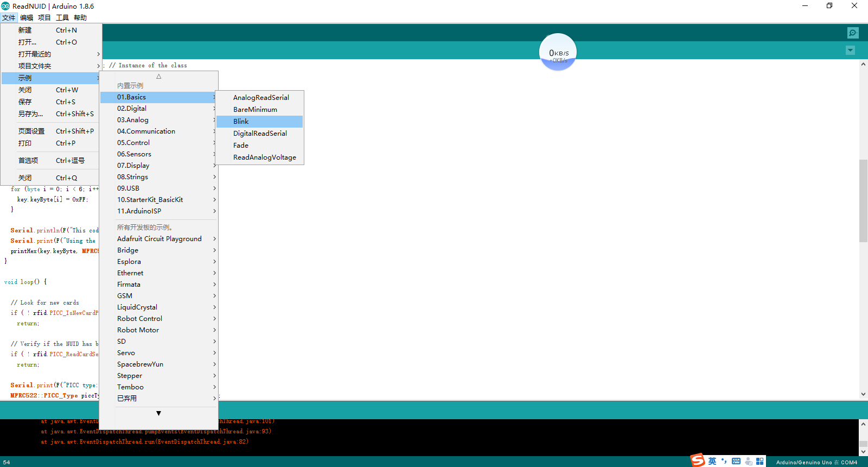Click the Arduino logo in title bar
868x467 pixels.
(5, 6)
